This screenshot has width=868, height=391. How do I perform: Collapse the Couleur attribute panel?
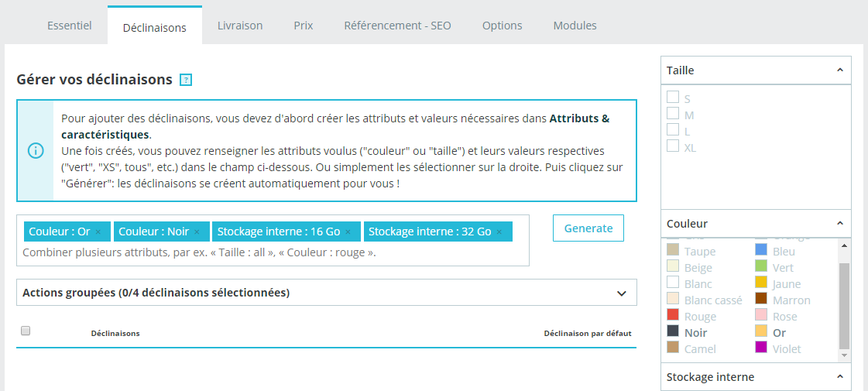840,224
